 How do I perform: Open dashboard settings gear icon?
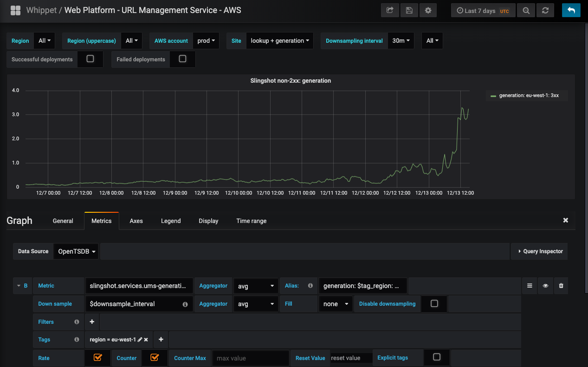[x=428, y=10]
